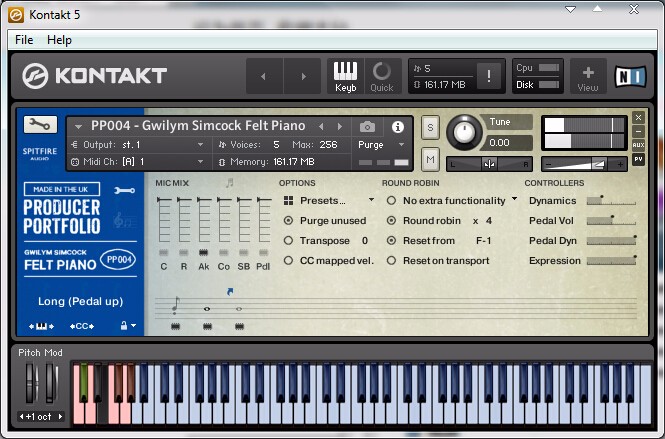Click the blue panel wrench icon
The width and height of the screenshot is (665, 439).
click(125, 190)
